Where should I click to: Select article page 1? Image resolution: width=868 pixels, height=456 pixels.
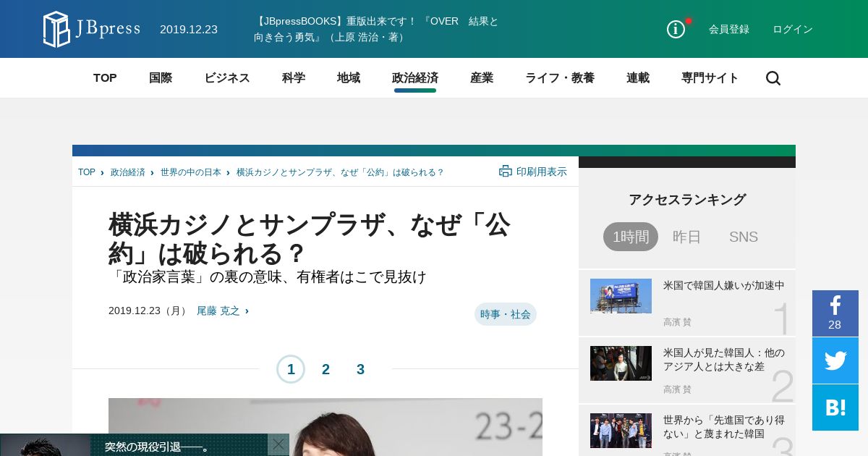click(x=291, y=369)
